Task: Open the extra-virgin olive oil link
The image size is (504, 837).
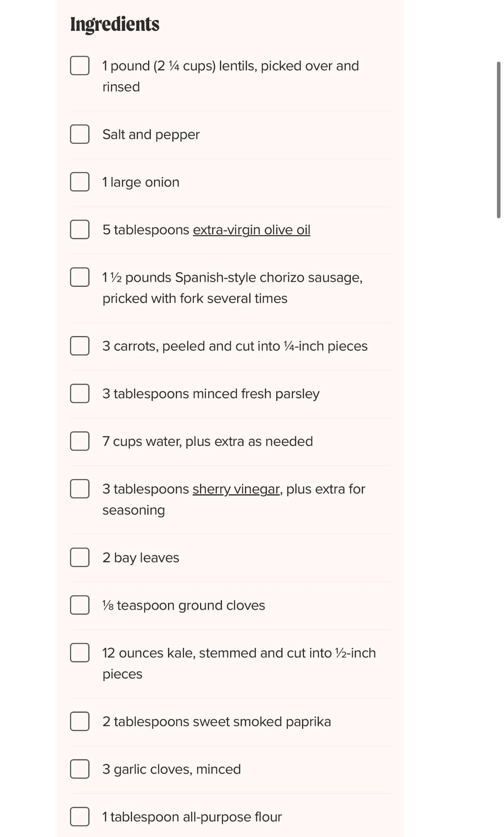Action: [251, 230]
